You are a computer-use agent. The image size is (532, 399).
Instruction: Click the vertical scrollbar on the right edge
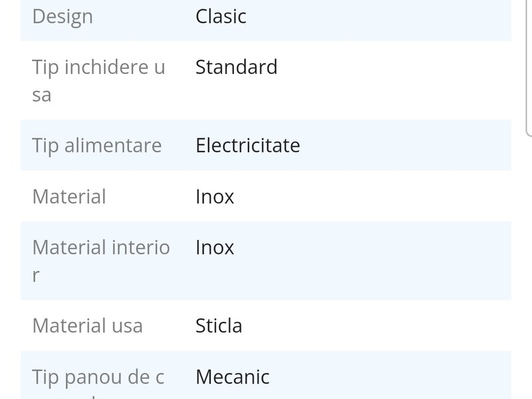tap(529, 66)
